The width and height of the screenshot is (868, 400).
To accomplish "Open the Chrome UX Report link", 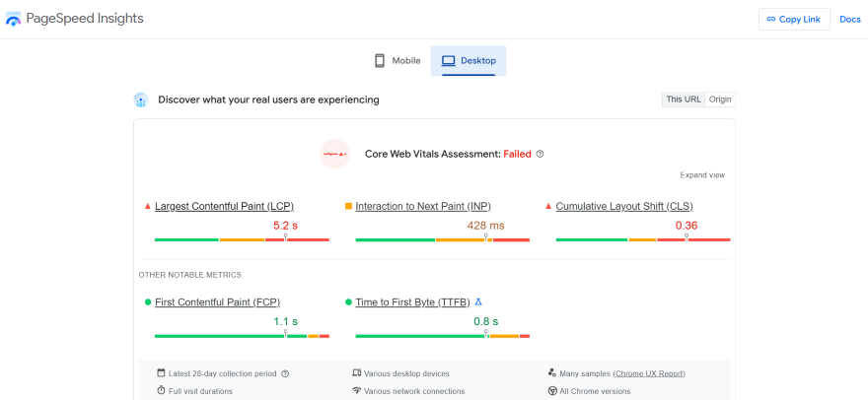I will pos(649,373).
